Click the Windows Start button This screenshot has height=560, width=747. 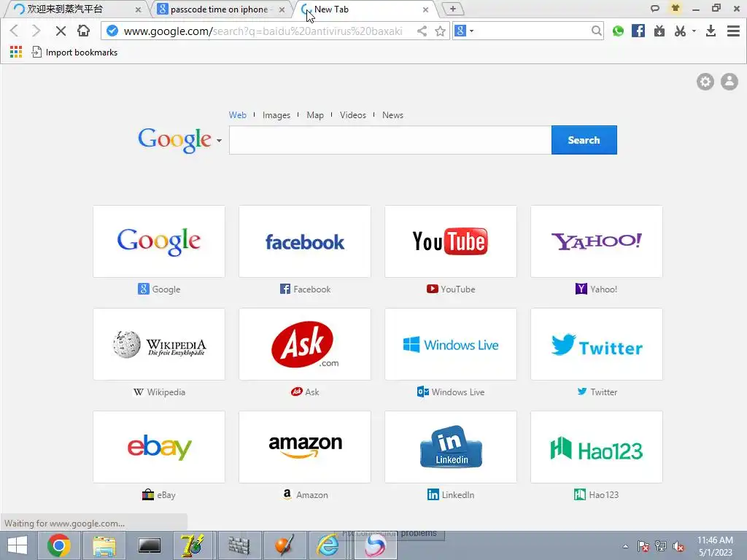click(x=18, y=545)
